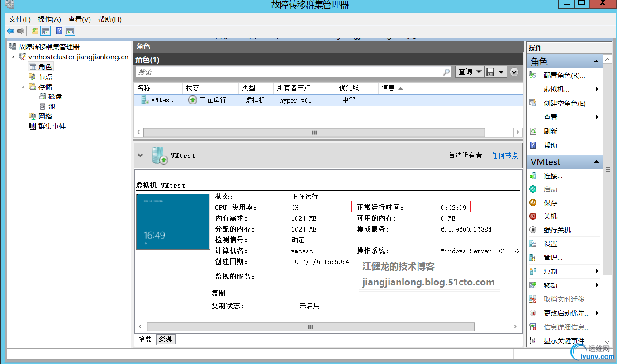Select the VMtest row in the roles list
This screenshot has height=364, width=617.
click(328, 100)
